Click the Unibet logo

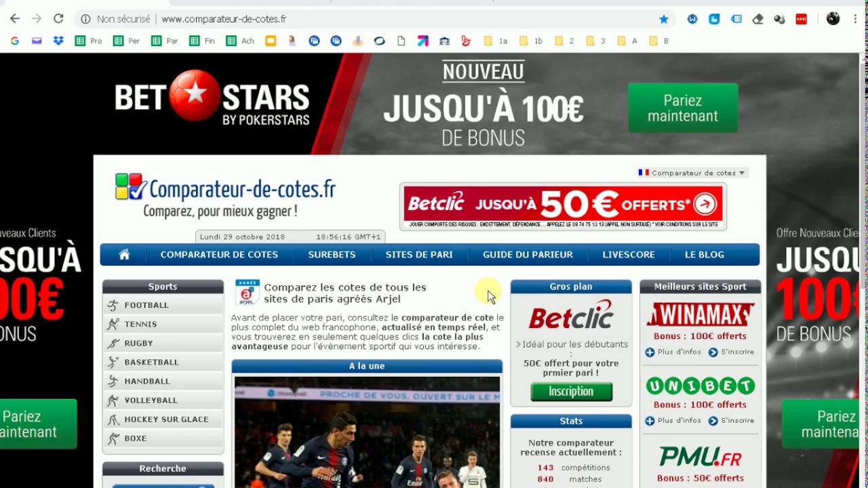pos(701,386)
